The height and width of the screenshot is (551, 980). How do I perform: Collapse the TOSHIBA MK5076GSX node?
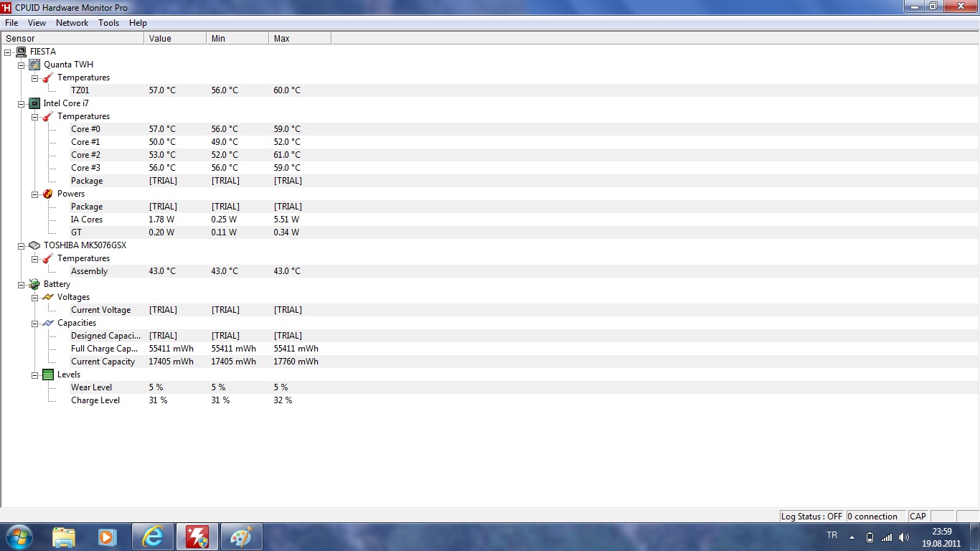point(22,245)
